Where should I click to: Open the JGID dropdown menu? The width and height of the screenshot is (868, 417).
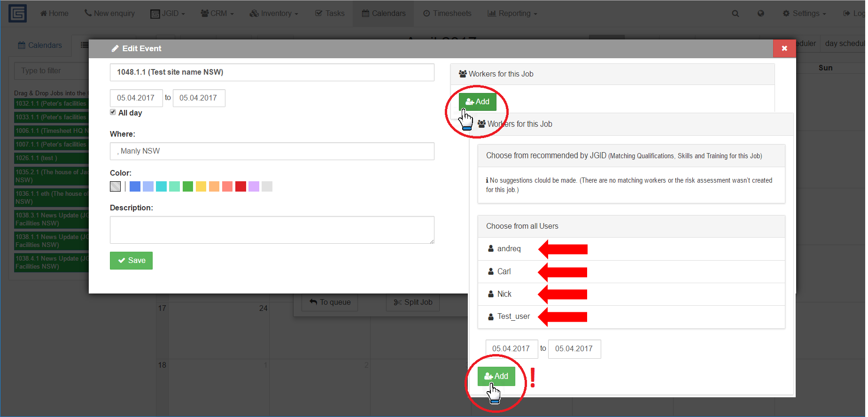[168, 14]
